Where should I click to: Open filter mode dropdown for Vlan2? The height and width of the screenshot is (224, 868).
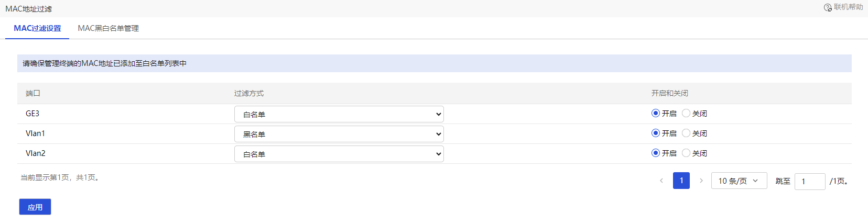point(339,154)
